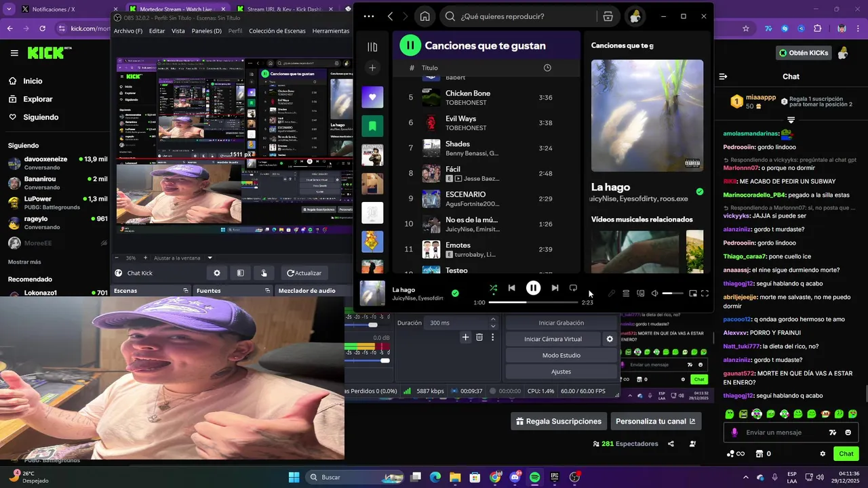Create new playlist with plus icon
Screen dimensions: 868x488
(372, 68)
